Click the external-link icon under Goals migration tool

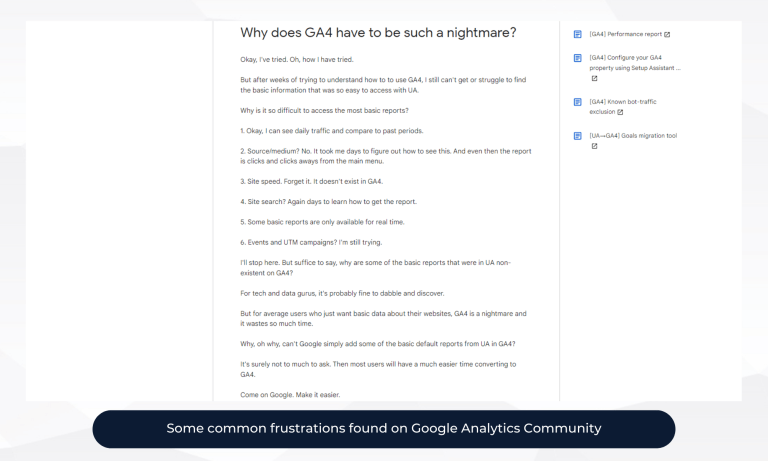(x=594, y=146)
